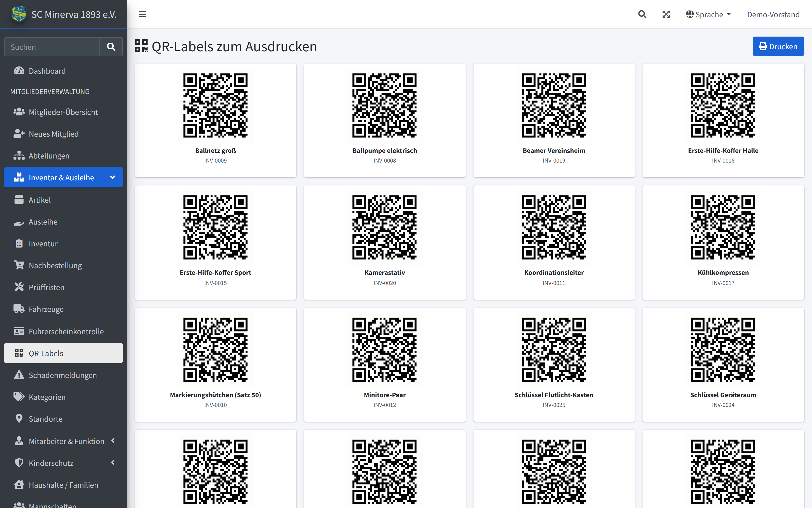This screenshot has width=812, height=508.
Task: Click the Kinderschutz shield icon
Action: point(19,462)
